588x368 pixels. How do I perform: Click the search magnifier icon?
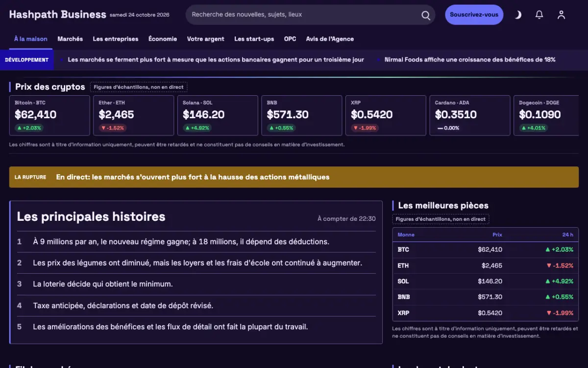click(426, 15)
